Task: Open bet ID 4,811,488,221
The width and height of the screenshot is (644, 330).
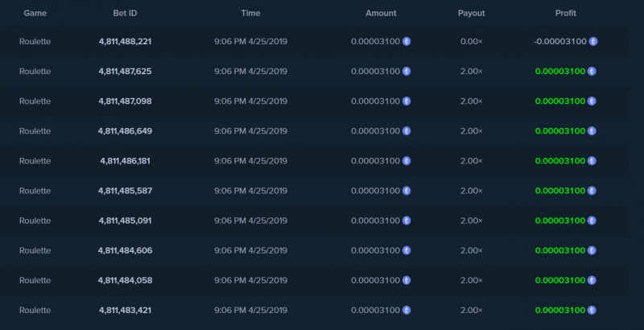Action: click(125, 42)
